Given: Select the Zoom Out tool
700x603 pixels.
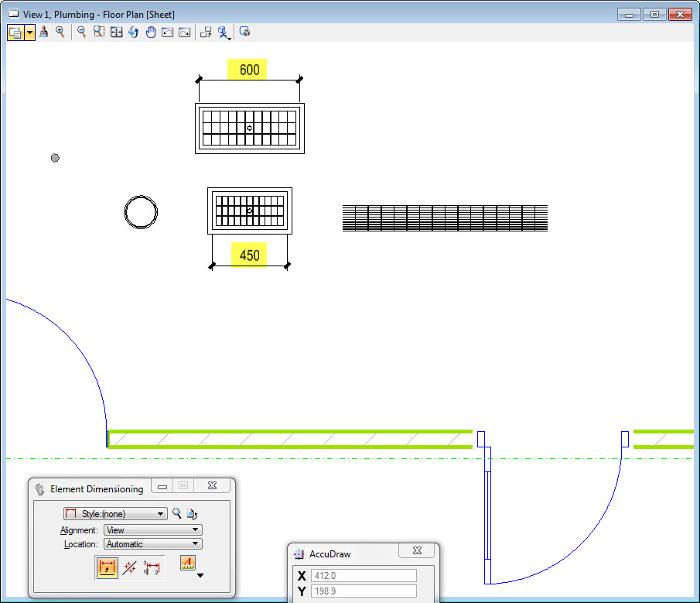Looking at the screenshot, I should point(81,32).
